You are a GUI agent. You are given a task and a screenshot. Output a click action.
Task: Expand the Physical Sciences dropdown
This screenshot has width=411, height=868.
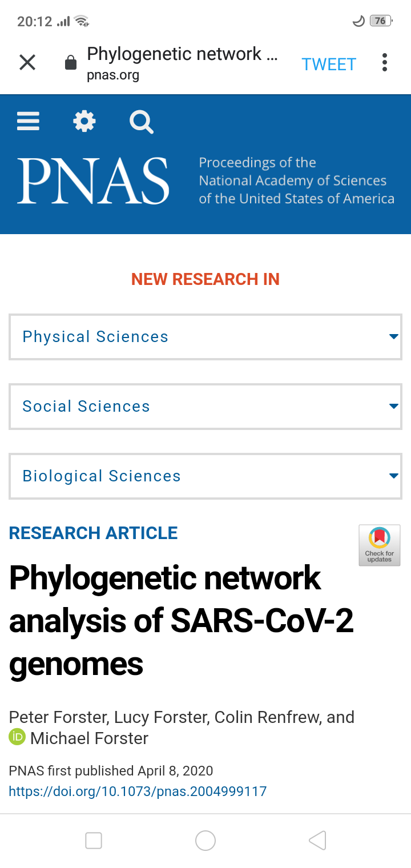point(205,337)
